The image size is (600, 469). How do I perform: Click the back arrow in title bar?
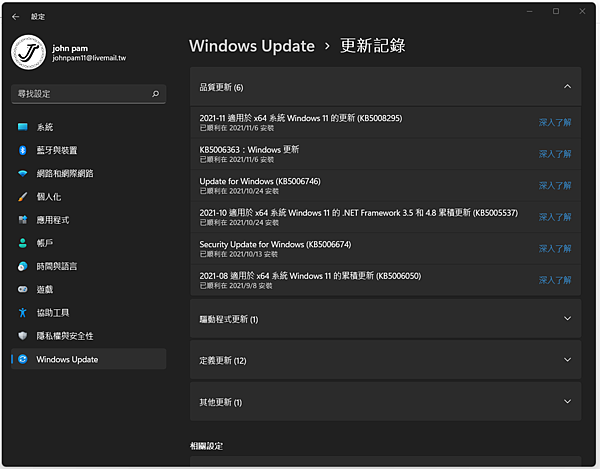[15, 16]
